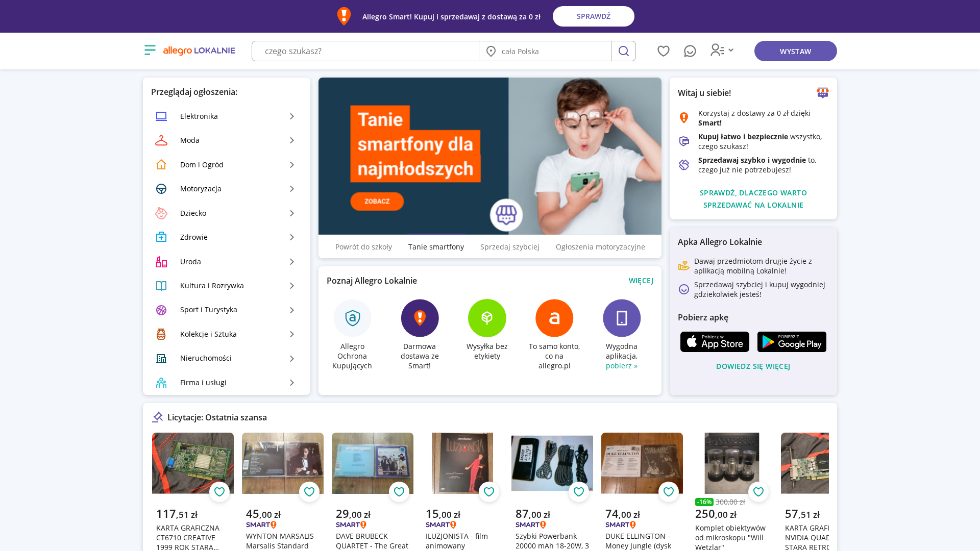This screenshot has width=980, height=551.
Task: Open the graphics card CT6710 thumbnail
Action: click(x=193, y=463)
